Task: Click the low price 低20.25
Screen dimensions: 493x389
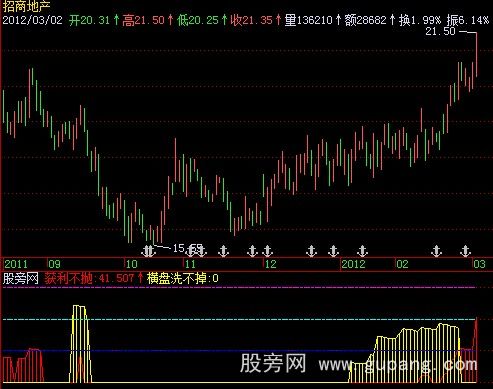Action: pyautogui.click(x=198, y=20)
